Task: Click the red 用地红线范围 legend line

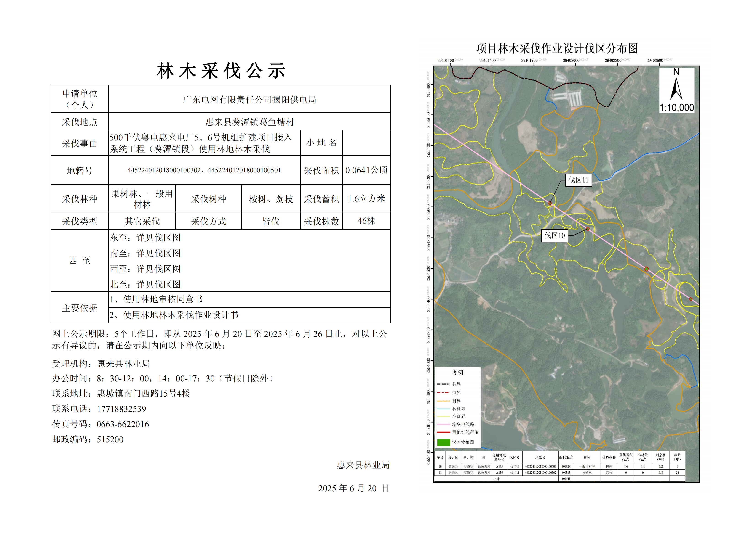Action: coord(443,432)
